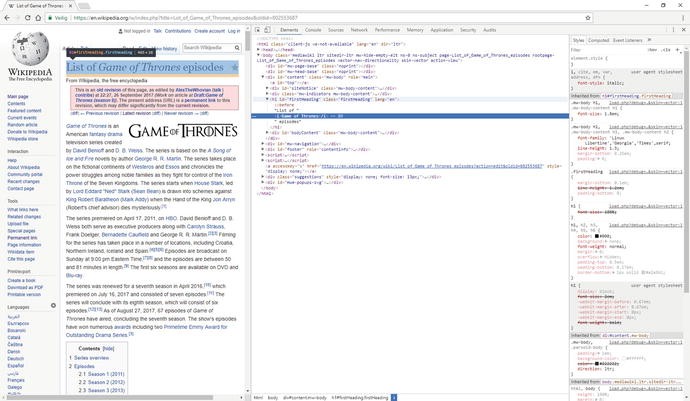Screen dimensions: 690x401
Task: Open the Español language link
Action: (x=15, y=366)
